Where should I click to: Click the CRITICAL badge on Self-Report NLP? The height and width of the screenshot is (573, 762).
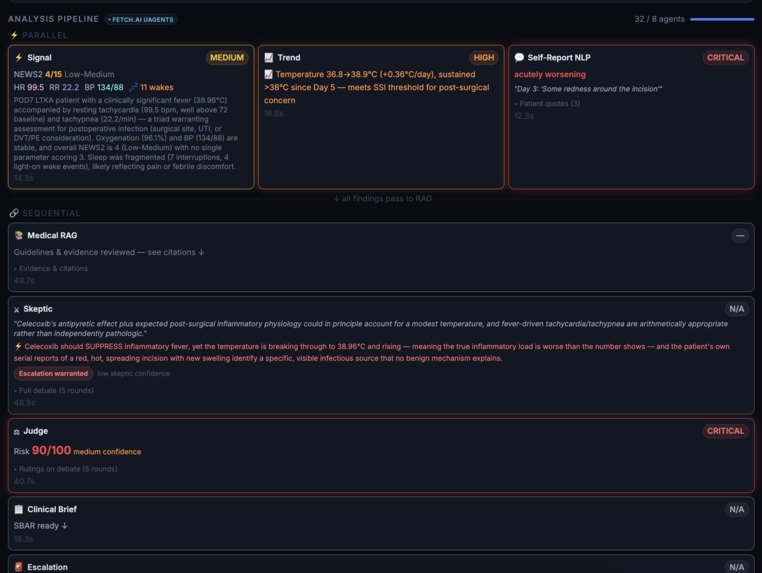725,57
